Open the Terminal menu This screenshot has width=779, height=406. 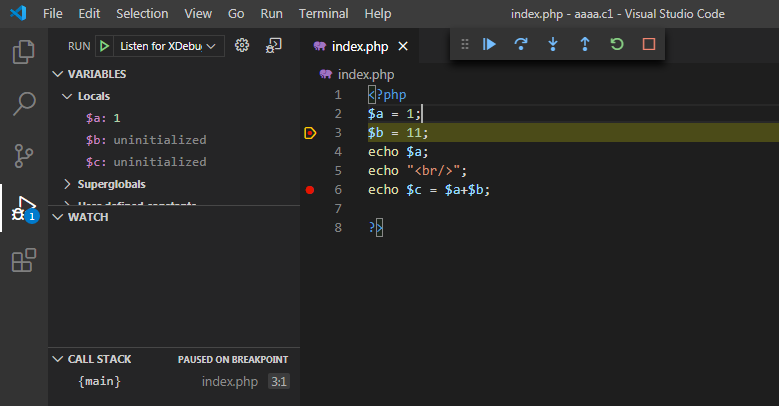[323, 13]
